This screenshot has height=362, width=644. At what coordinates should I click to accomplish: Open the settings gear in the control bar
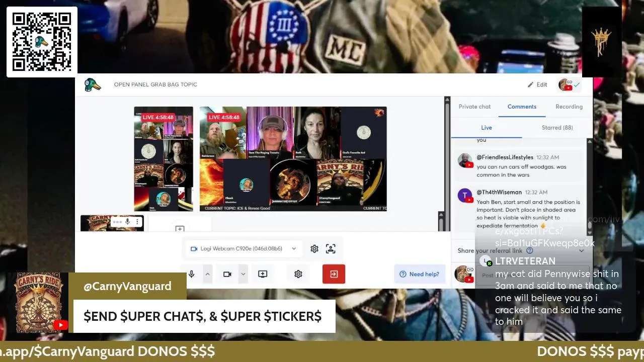[x=298, y=274]
